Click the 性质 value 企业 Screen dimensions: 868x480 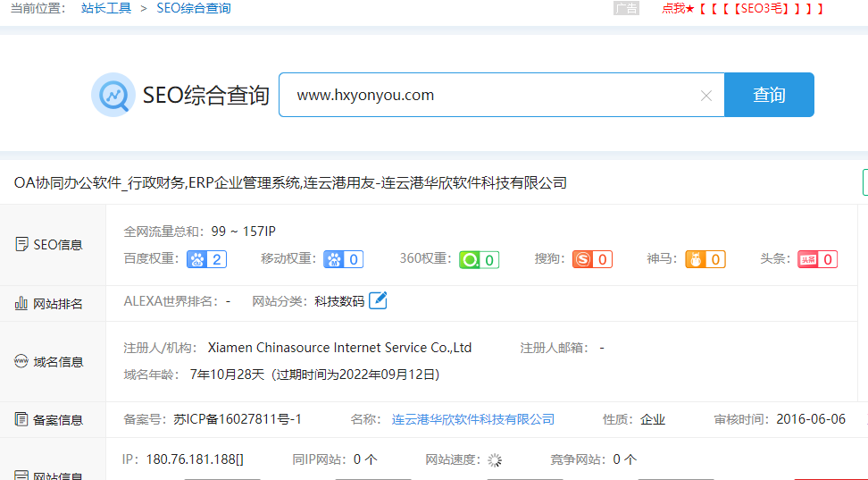click(653, 419)
